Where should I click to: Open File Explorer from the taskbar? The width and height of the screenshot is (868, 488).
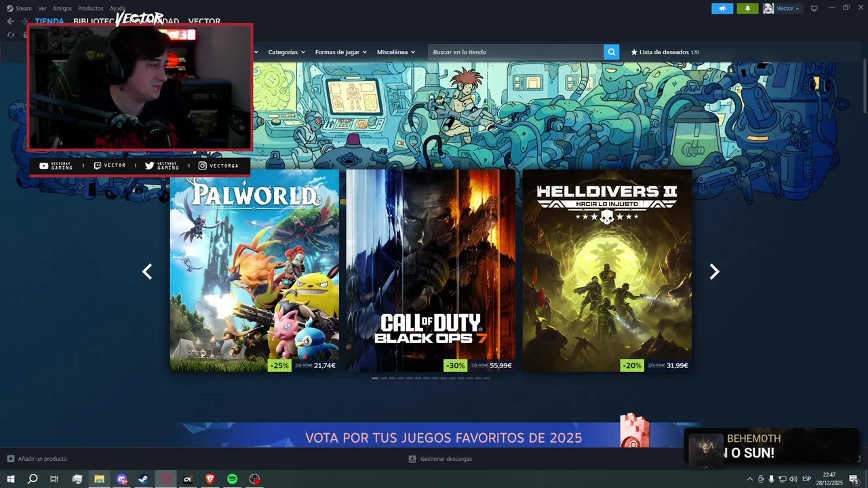[99, 479]
